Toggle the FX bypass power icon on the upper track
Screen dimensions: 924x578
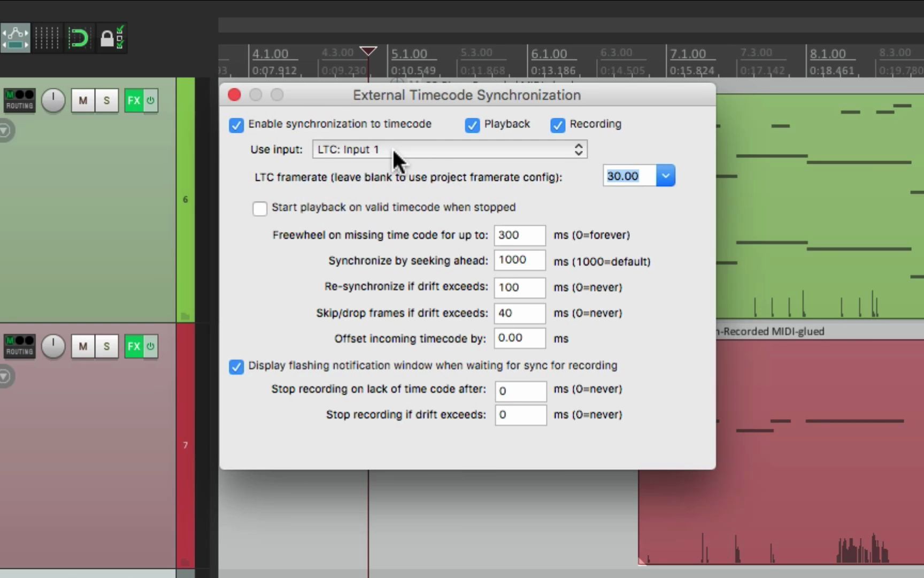click(x=150, y=100)
